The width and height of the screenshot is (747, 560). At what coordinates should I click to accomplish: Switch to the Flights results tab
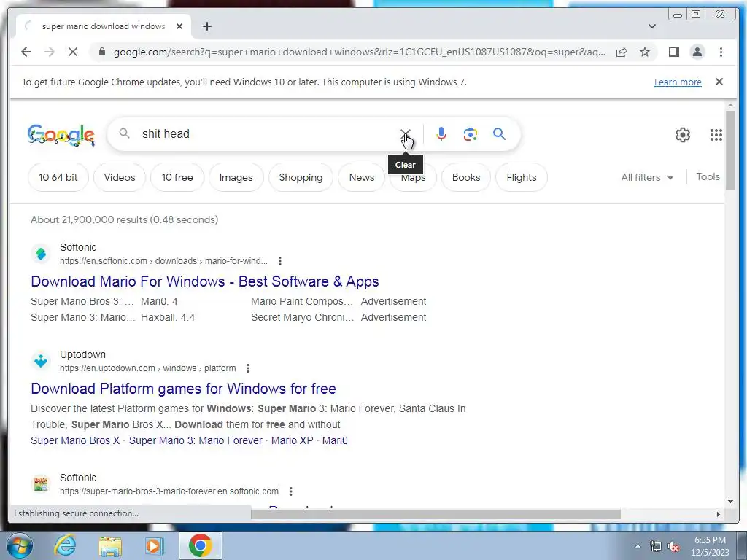[521, 177]
